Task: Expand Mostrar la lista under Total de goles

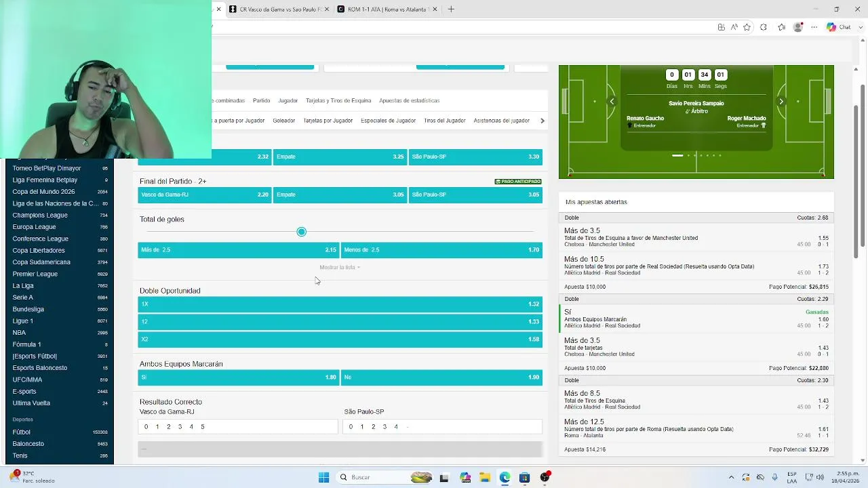Action: coord(340,267)
